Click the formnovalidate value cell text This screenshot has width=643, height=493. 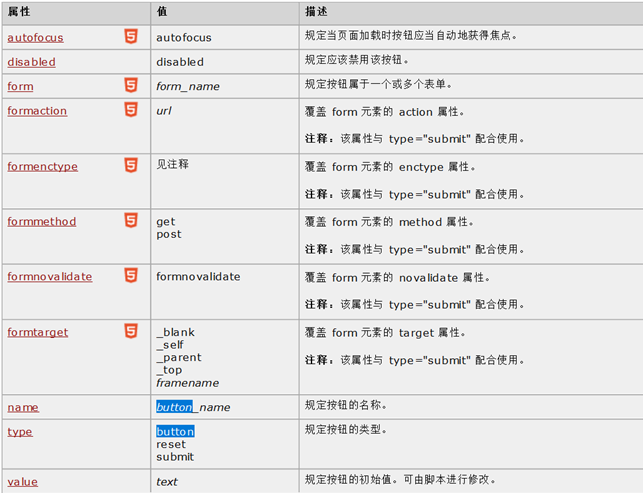tap(198, 277)
